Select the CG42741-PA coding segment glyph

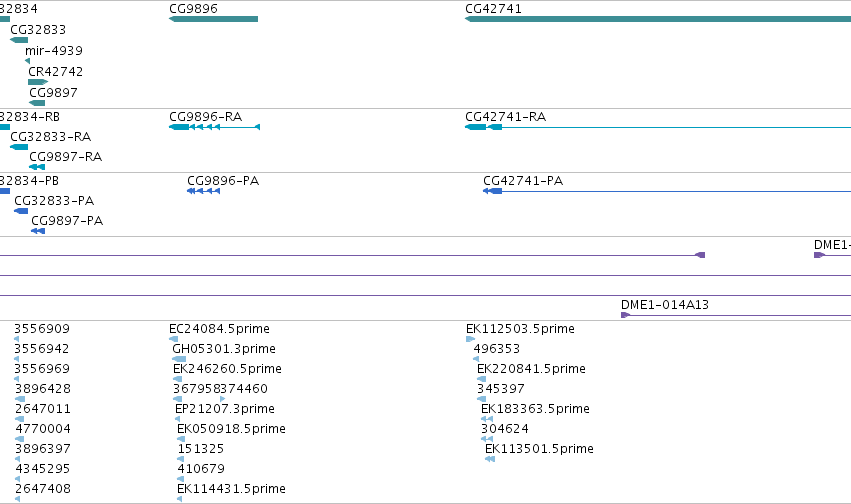pos(492,191)
